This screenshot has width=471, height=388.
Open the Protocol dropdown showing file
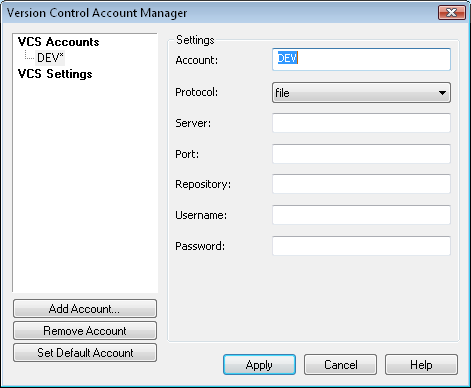[361, 93]
